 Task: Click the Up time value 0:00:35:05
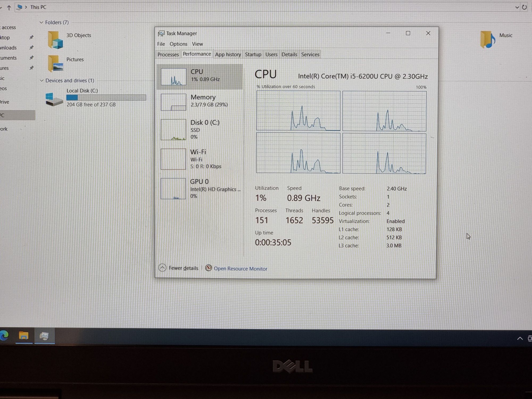click(x=273, y=242)
